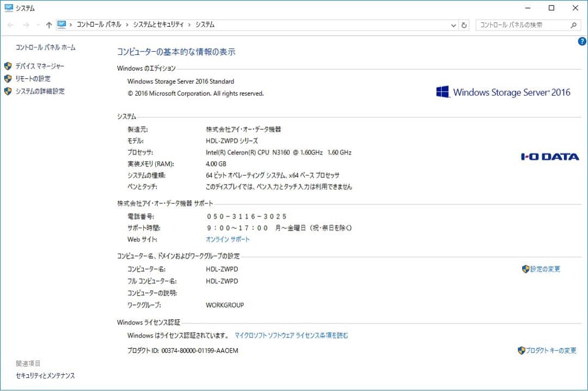Select システムとセキュリティ in the breadcrumb

pos(158,24)
